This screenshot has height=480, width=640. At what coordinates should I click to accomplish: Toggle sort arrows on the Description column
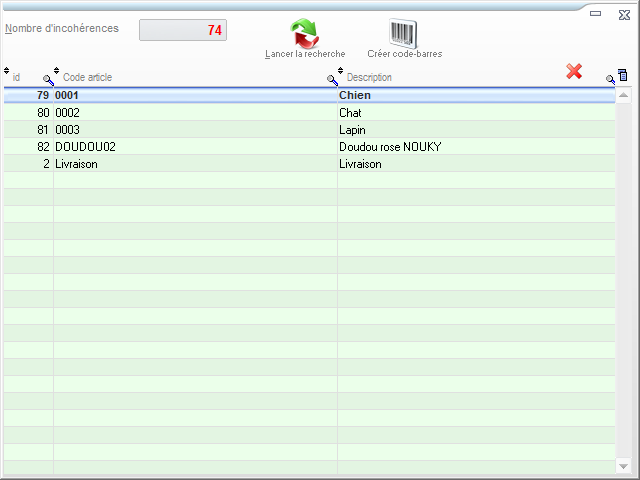click(x=341, y=71)
